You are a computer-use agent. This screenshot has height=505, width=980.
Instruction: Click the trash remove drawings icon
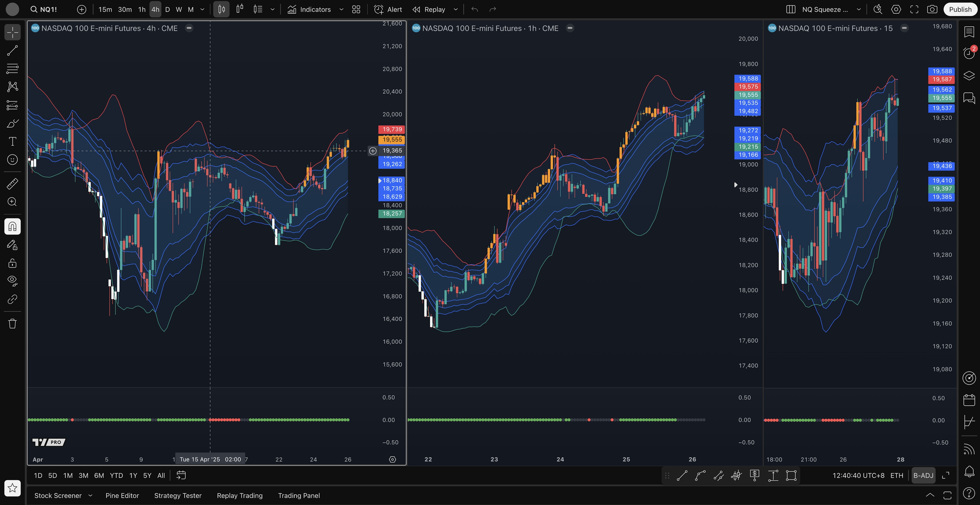(12, 324)
